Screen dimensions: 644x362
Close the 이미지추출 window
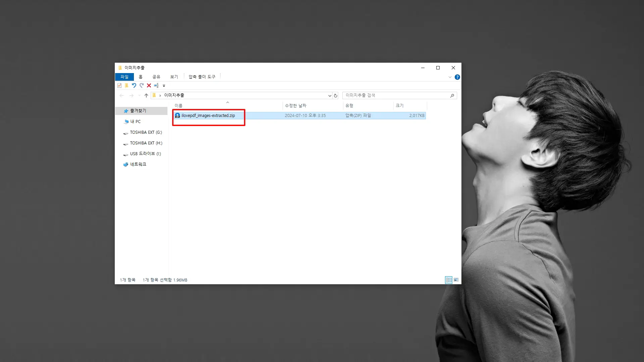tap(453, 68)
